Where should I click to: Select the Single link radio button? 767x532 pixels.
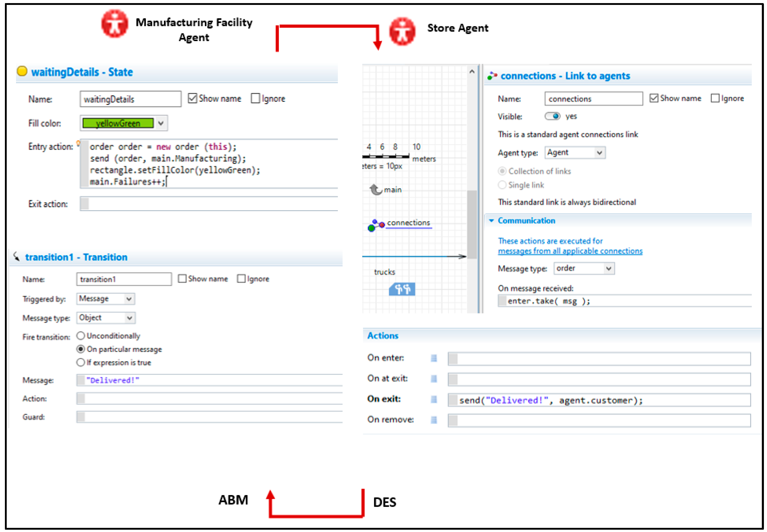[x=502, y=185]
